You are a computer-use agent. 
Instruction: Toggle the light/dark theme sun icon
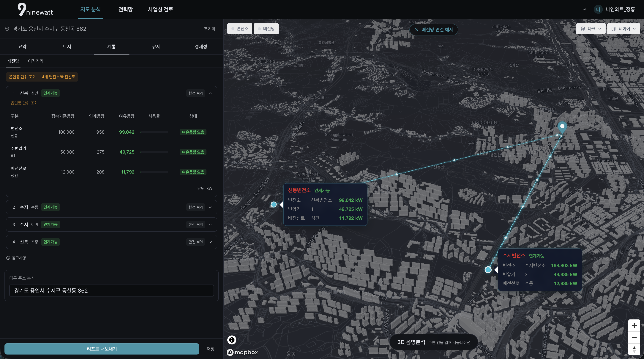point(585,10)
